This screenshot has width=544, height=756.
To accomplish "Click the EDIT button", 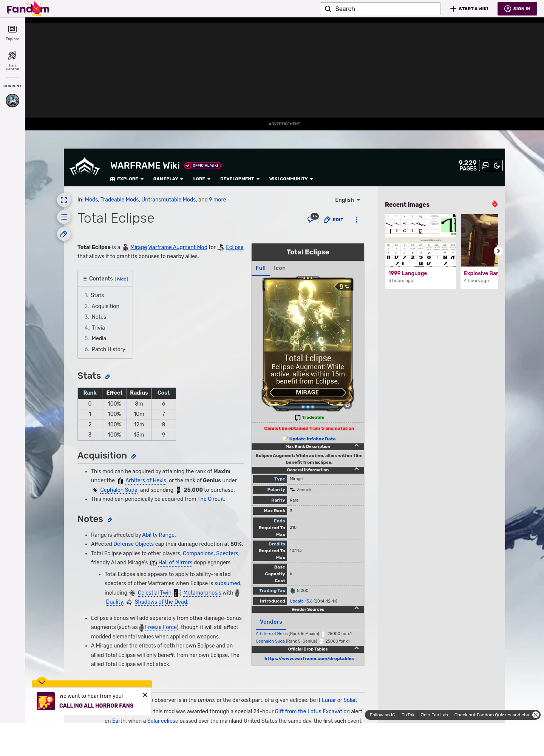I will click(334, 220).
